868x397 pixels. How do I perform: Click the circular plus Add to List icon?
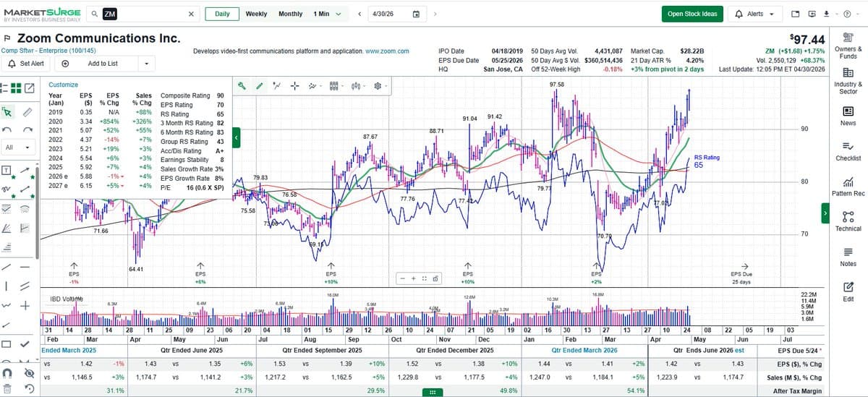(65, 64)
